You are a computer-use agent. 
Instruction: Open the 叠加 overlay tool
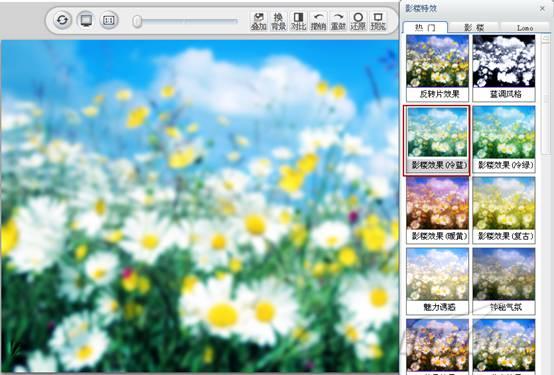(258, 21)
